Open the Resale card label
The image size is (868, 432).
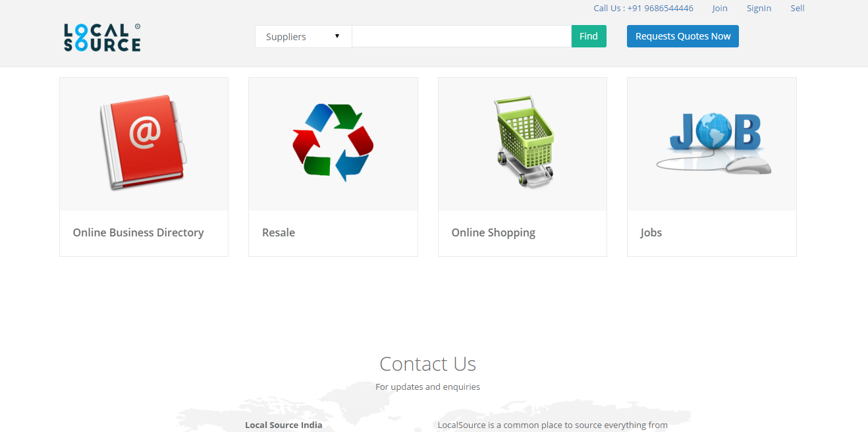279,232
